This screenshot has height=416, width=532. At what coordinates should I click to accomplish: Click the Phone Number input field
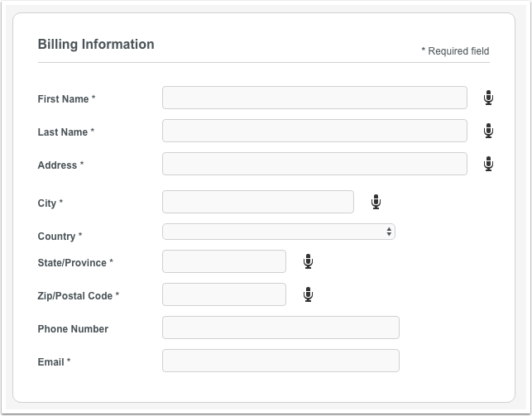click(280, 328)
